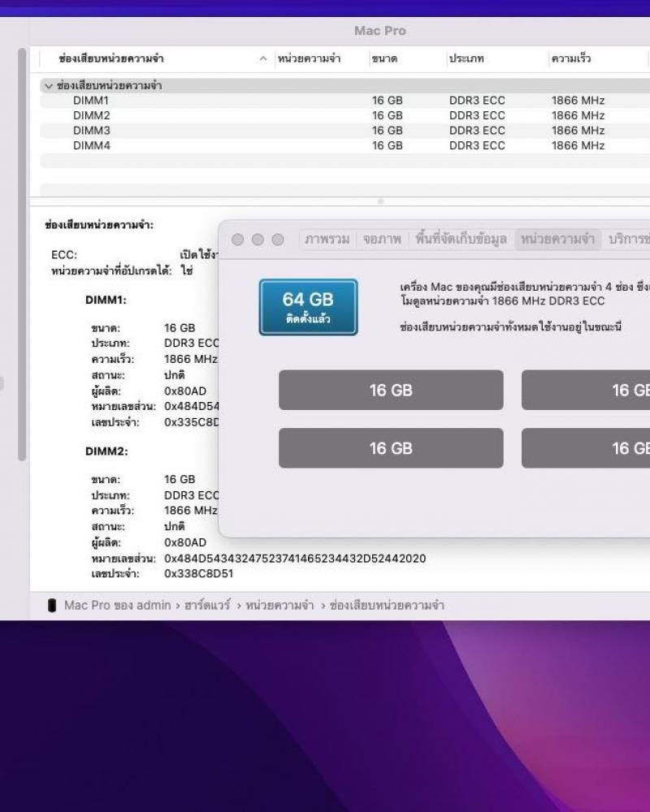Switch to the จอภาพ tab
The image size is (650, 812).
tap(382, 240)
